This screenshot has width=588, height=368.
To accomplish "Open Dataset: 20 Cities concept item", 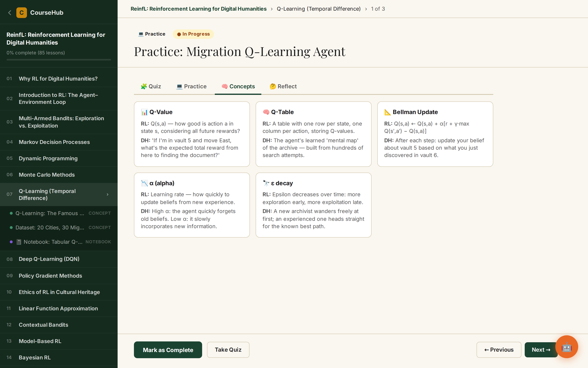I will (x=59, y=228).
